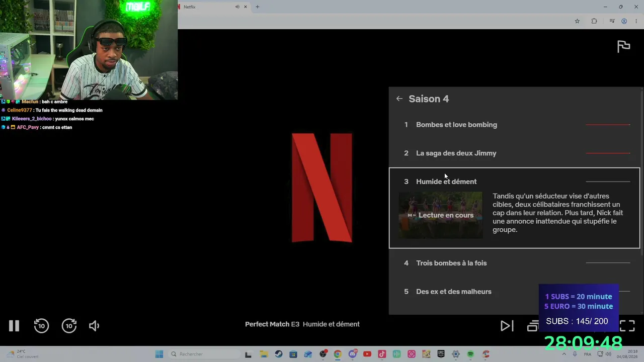Play the next episode
This screenshot has height=362, width=644.
pos(507,326)
